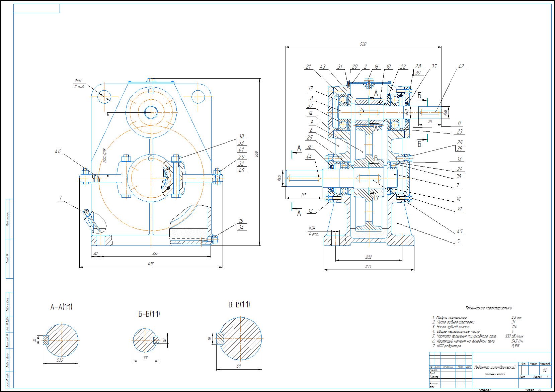Click the А–А(1:1) section view title
This screenshot has height=392, width=555.
(61, 307)
